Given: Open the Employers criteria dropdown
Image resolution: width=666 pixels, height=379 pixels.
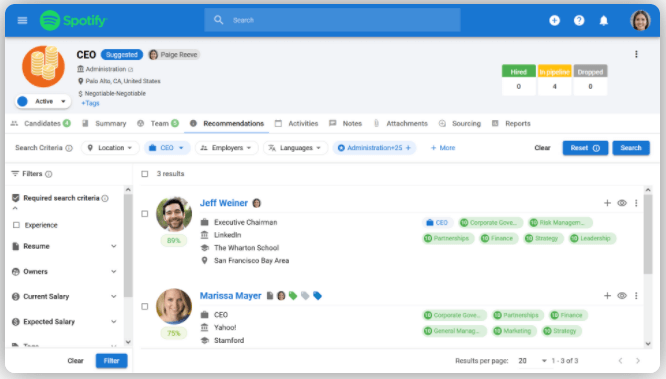Looking at the screenshot, I should (226, 148).
